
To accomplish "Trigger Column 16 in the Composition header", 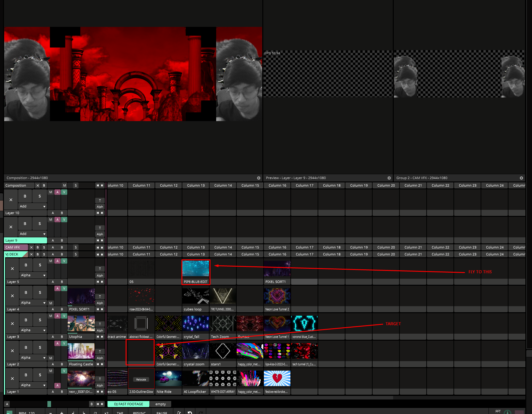I will (277, 185).
